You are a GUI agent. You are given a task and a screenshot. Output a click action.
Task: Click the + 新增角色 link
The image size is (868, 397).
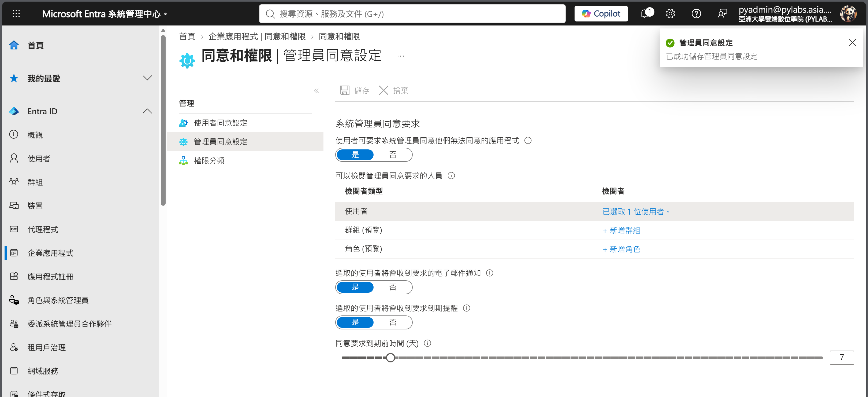click(621, 250)
